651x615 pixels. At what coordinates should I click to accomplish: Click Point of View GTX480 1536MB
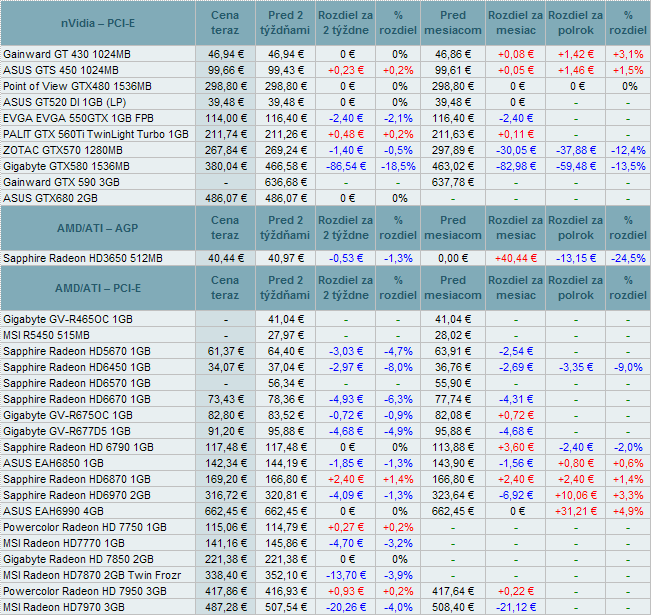77,86
